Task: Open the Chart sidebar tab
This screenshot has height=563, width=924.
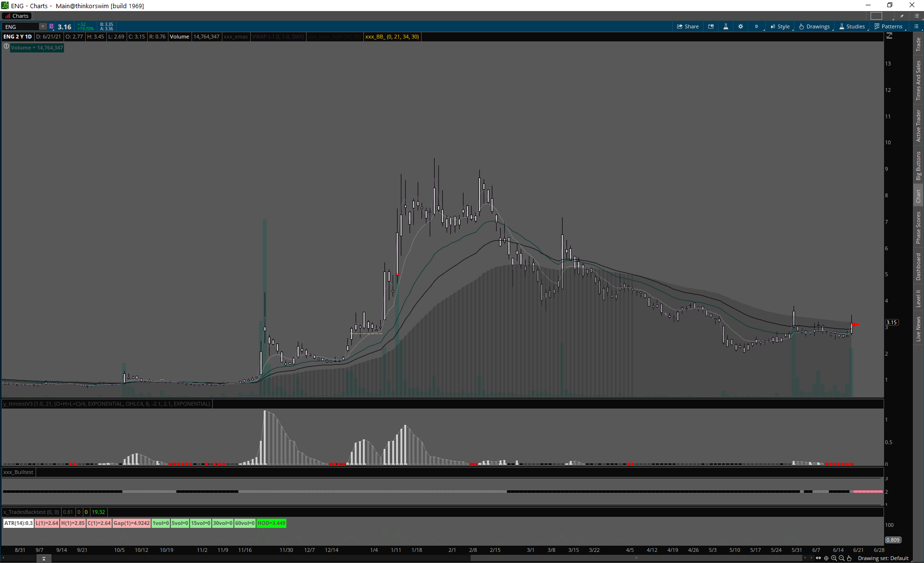Action: (x=918, y=196)
